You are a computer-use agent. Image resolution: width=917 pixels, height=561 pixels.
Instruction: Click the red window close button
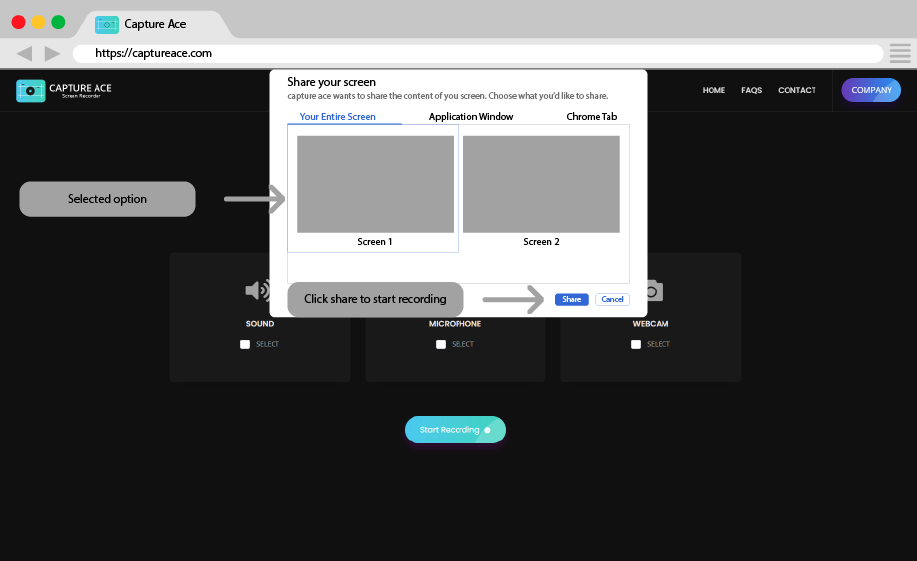coord(19,22)
